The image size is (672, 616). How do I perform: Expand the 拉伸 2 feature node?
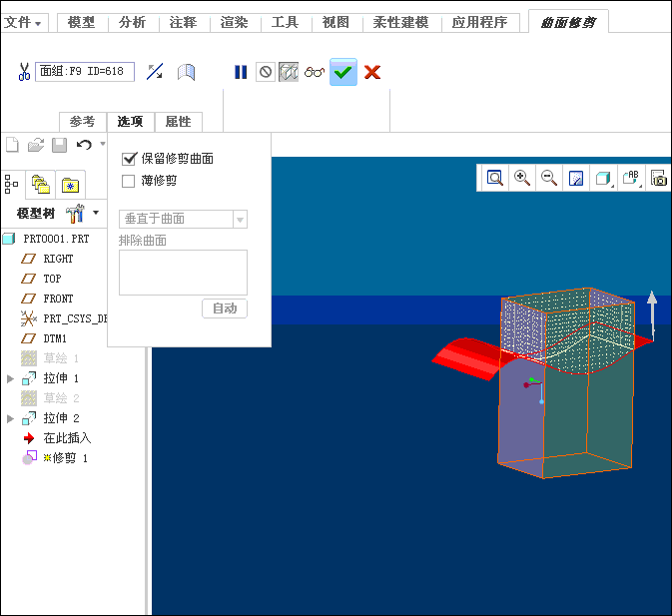click(x=11, y=418)
